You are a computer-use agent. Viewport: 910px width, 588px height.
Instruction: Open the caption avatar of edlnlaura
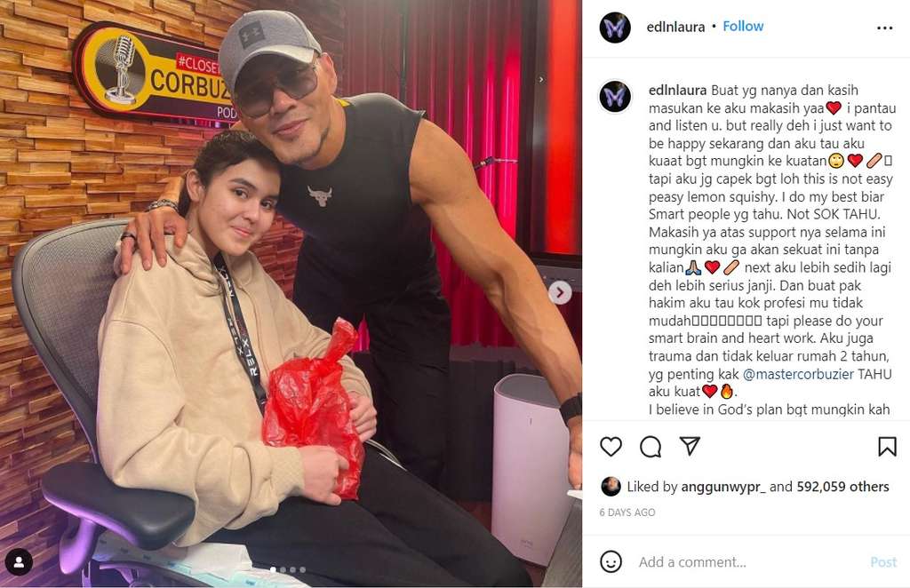615,96
